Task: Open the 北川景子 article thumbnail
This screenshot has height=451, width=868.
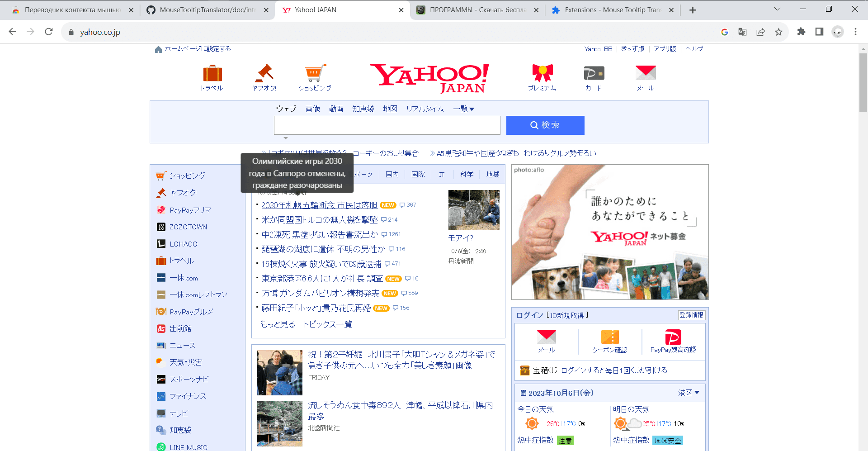Action: pos(280,373)
